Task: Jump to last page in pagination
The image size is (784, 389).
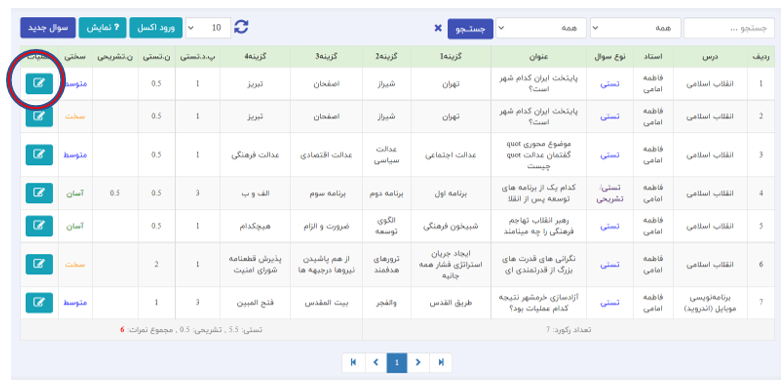Action: pyautogui.click(x=440, y=363)
